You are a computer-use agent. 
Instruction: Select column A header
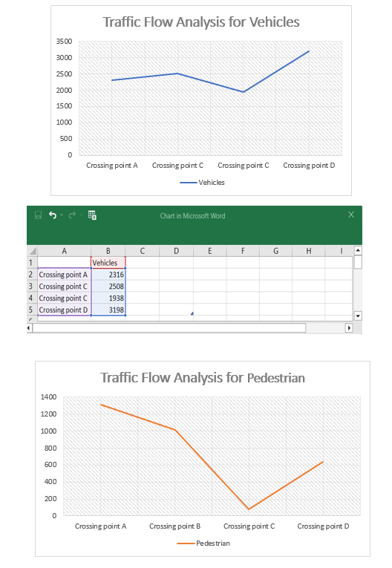tap(64, 251)
